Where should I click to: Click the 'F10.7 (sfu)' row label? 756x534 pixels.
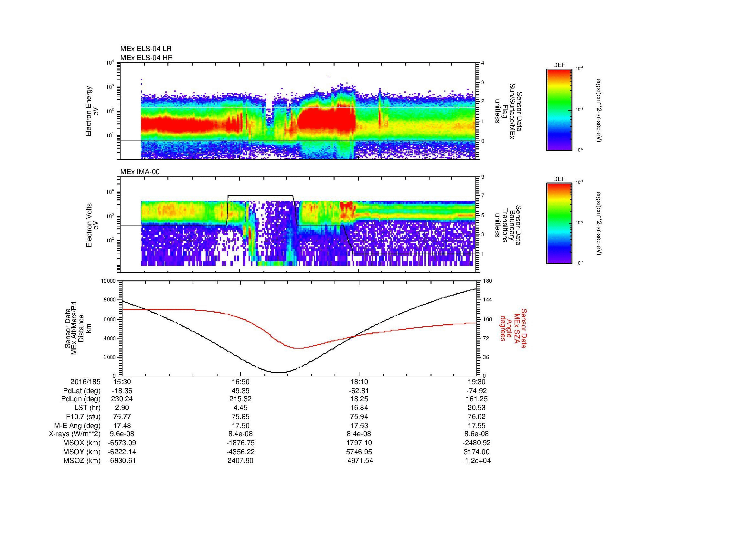pos(83,417)
